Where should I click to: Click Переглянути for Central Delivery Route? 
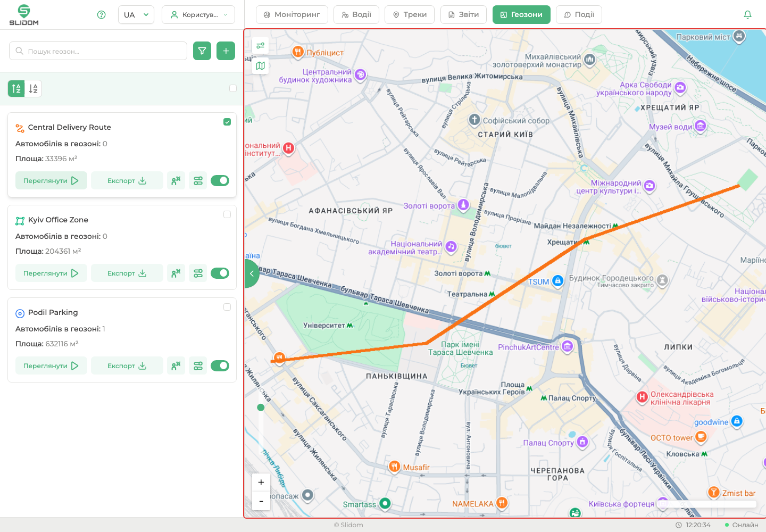(51, 181)
